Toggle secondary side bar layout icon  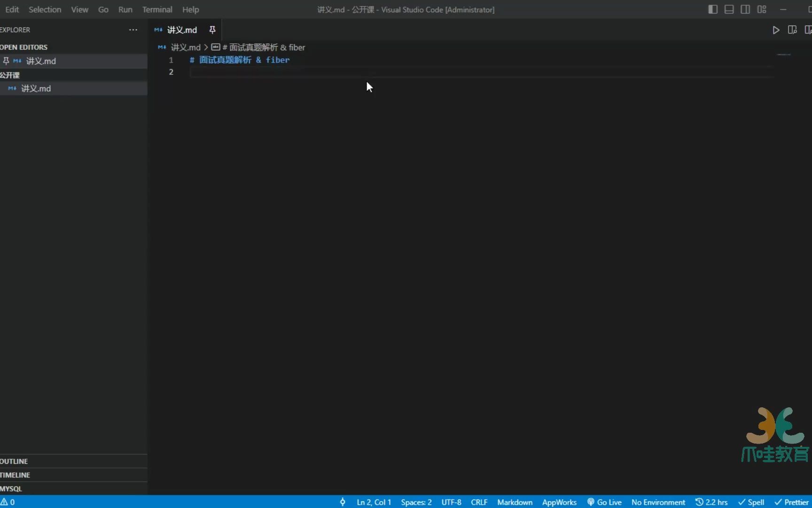coord(745,9)
